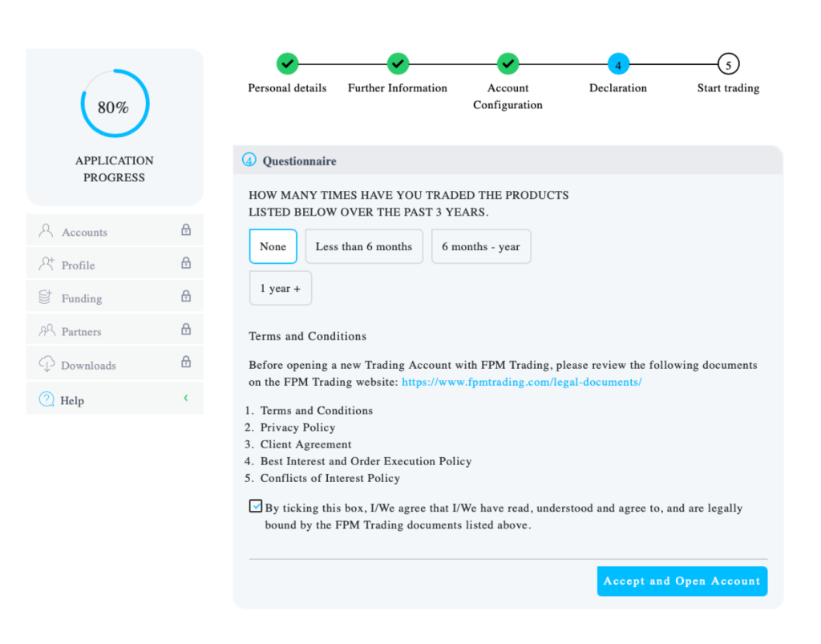Tick the agreement checkbox for FPM documents
This screenshot has width=821, height=644.
pos(256,506)
